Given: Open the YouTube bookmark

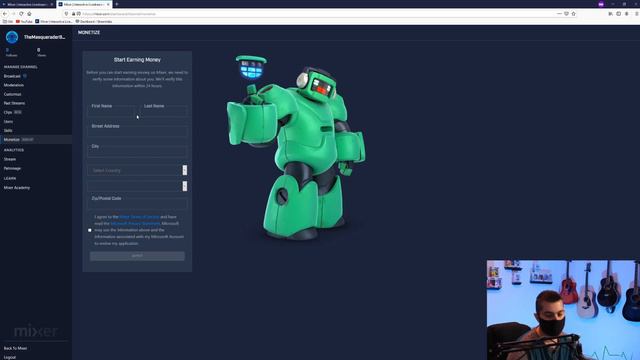Looking at the screenshot, I should (24, 21).
